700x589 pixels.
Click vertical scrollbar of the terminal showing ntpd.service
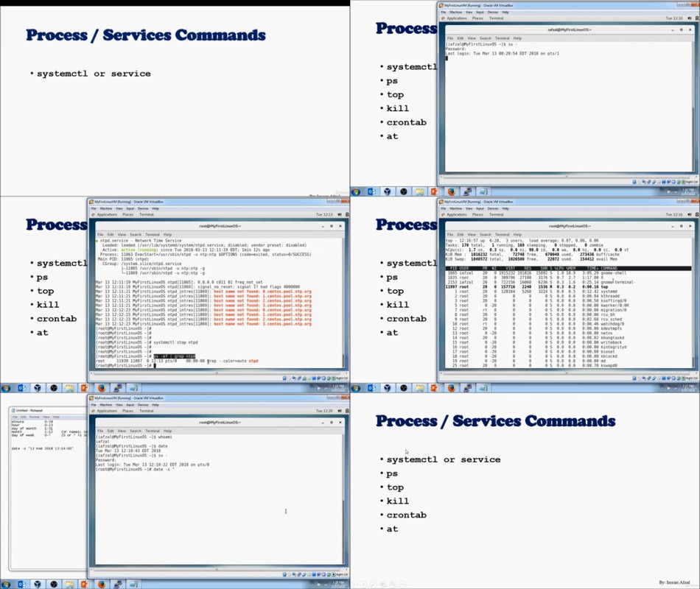[x=343, y=303]
